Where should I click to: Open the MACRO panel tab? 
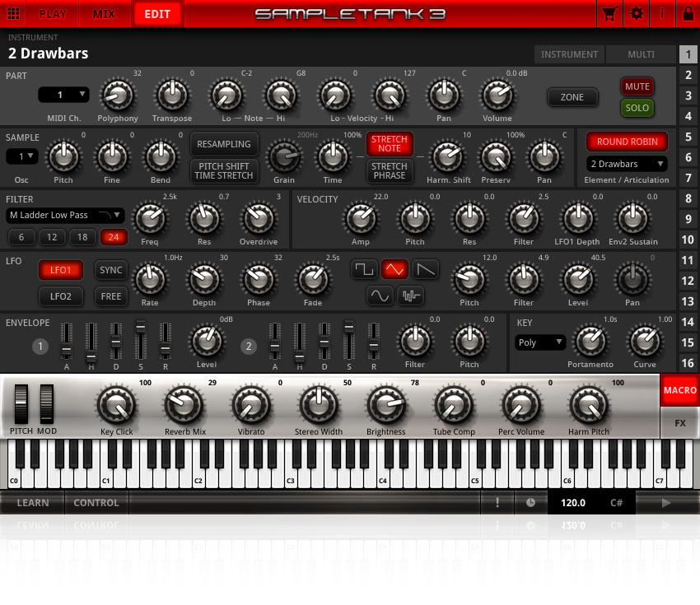(679, 390)
